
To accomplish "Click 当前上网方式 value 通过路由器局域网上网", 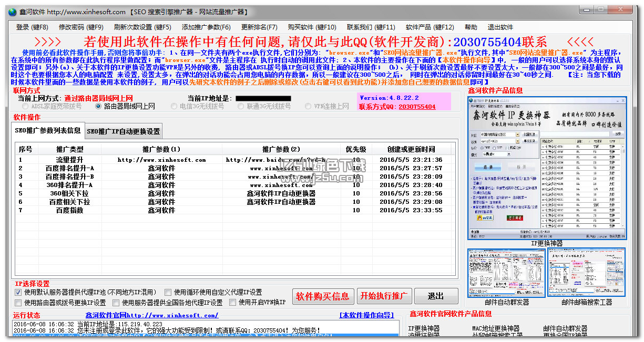I will click(98, 98).
